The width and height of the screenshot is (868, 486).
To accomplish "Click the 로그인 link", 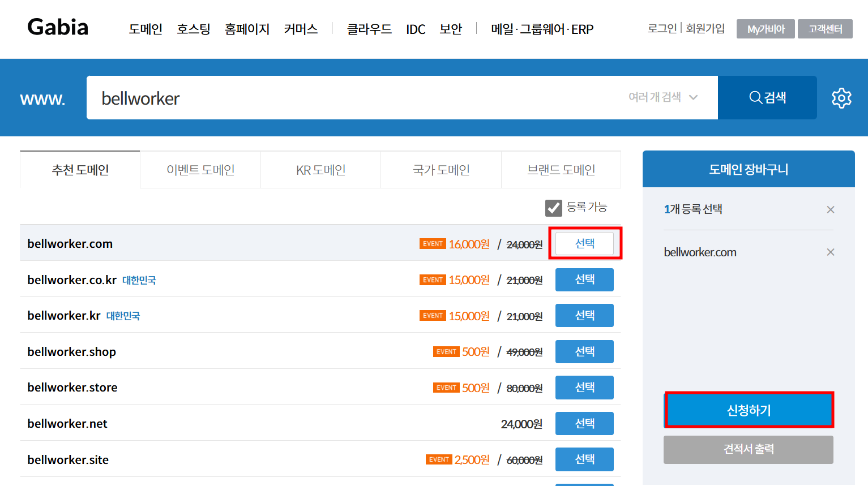I will coord(662,28).
